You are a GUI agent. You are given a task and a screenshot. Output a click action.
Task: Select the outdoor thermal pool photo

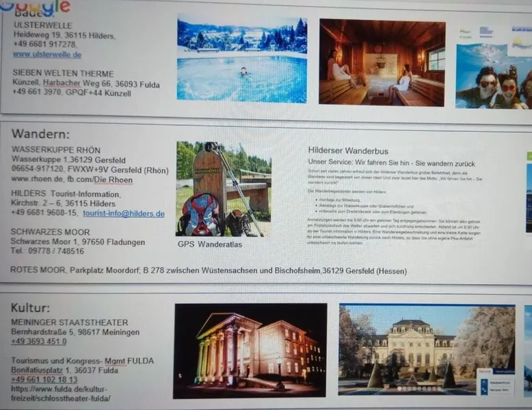pyautogui.click(x=242, y=60)
